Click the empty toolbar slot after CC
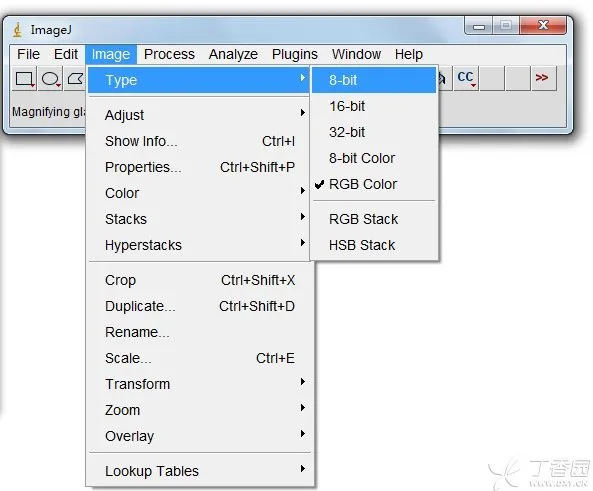This screenshot has width=593, height=491. tap(492, 78)
